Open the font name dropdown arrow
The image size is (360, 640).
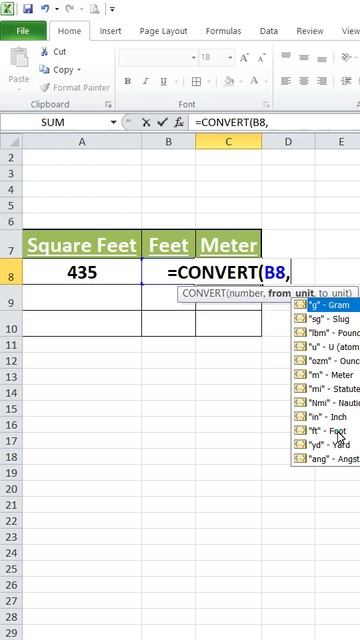194,58
